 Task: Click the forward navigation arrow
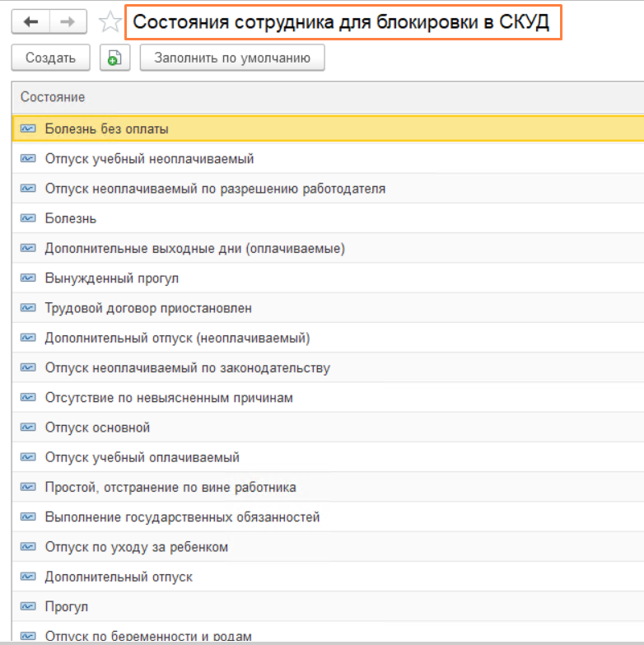(68, 22)
